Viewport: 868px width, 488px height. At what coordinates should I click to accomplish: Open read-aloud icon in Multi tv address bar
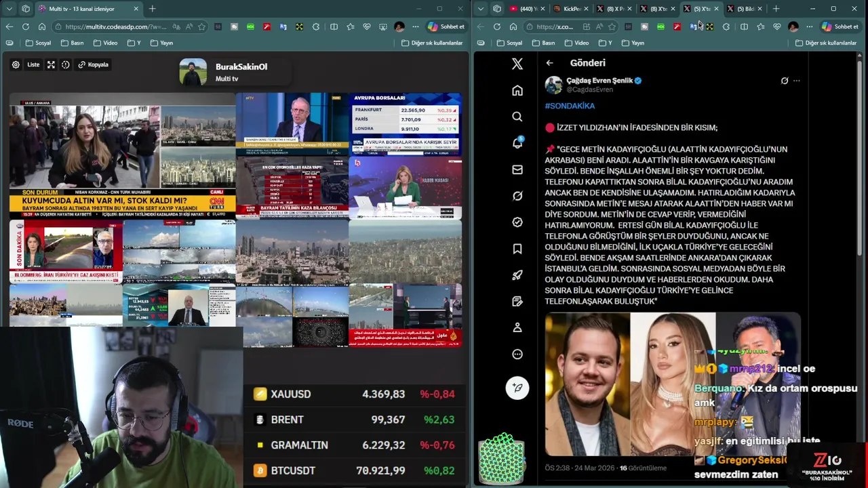[x=189, y=26]
